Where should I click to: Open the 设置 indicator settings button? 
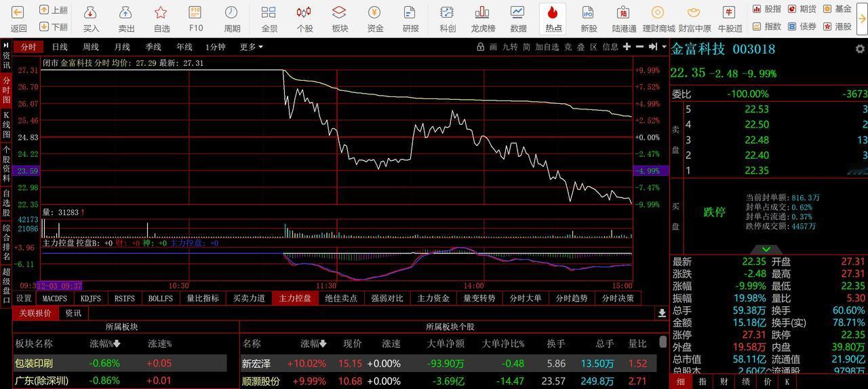[24, 298]
